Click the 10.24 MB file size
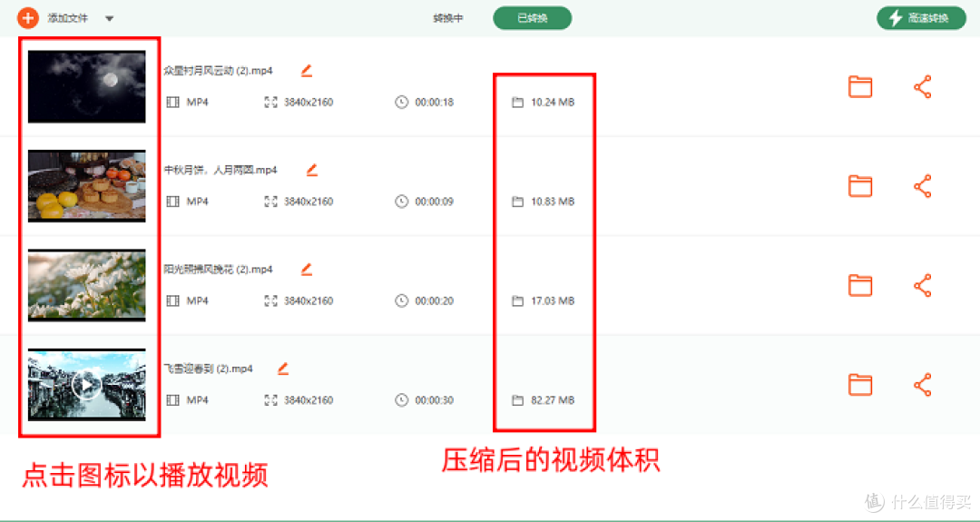980x522 pixels. tap(553, 102)
